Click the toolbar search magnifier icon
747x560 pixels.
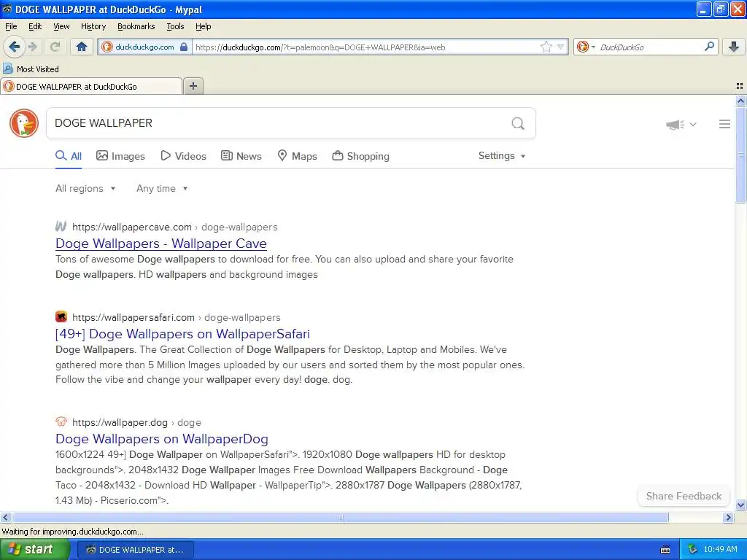[x=709, y=47]
